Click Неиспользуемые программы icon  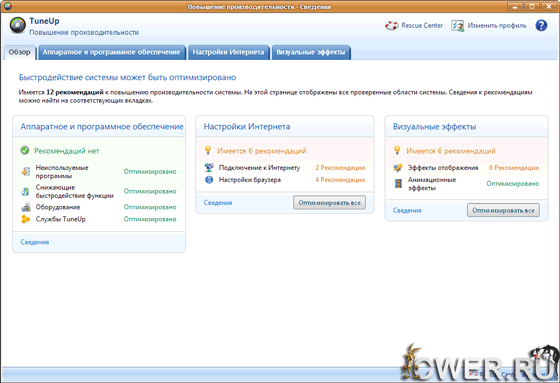pyautogui.click(x=25, y=171)
